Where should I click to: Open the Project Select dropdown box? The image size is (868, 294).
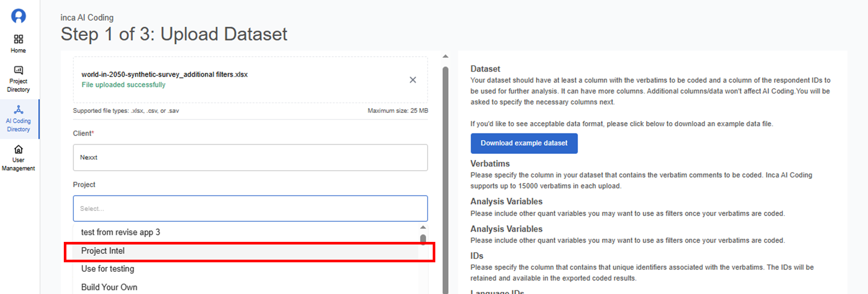point(250,208)
